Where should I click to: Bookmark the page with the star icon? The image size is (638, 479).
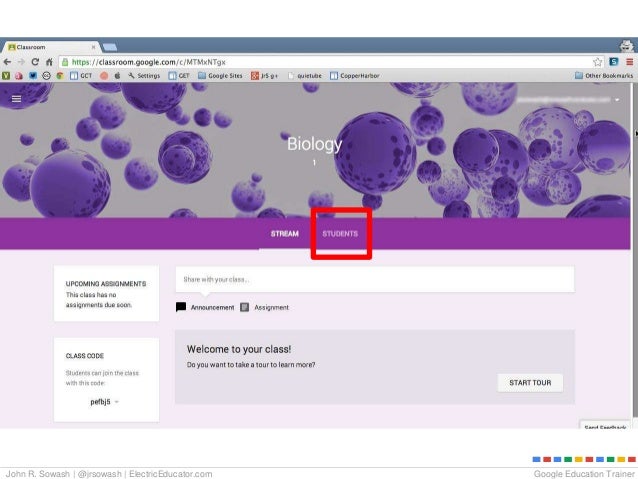597,62
